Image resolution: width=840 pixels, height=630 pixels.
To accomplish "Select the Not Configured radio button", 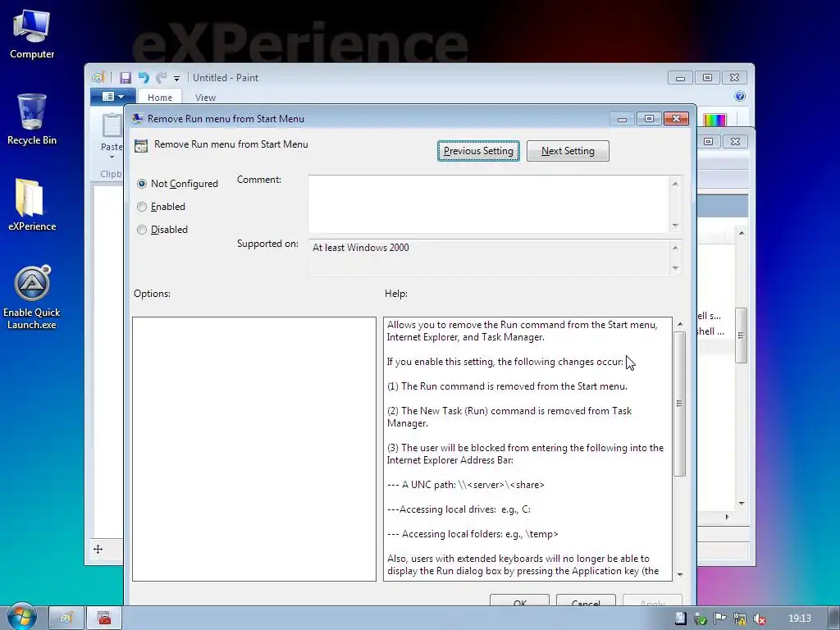I will [x=142, y=184].
